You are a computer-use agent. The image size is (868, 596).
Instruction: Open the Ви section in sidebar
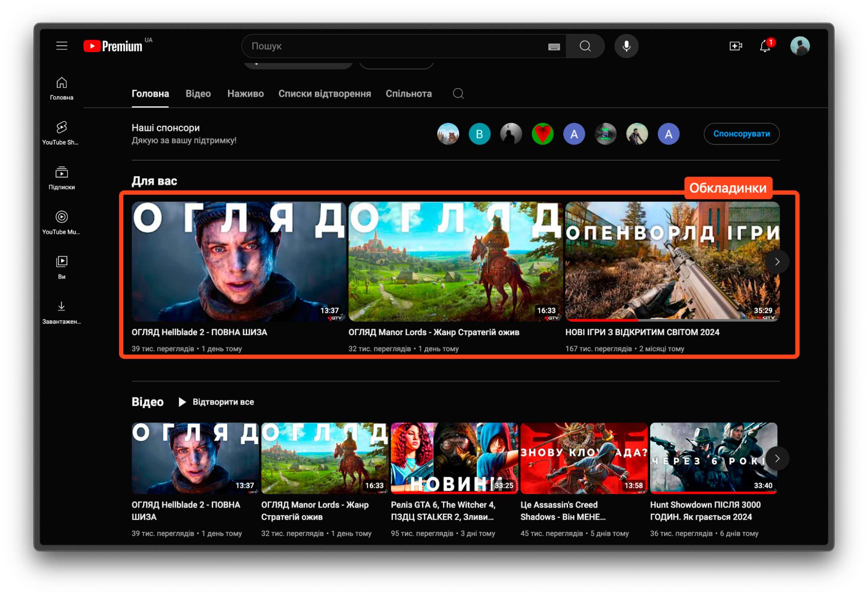click(62, 267)
